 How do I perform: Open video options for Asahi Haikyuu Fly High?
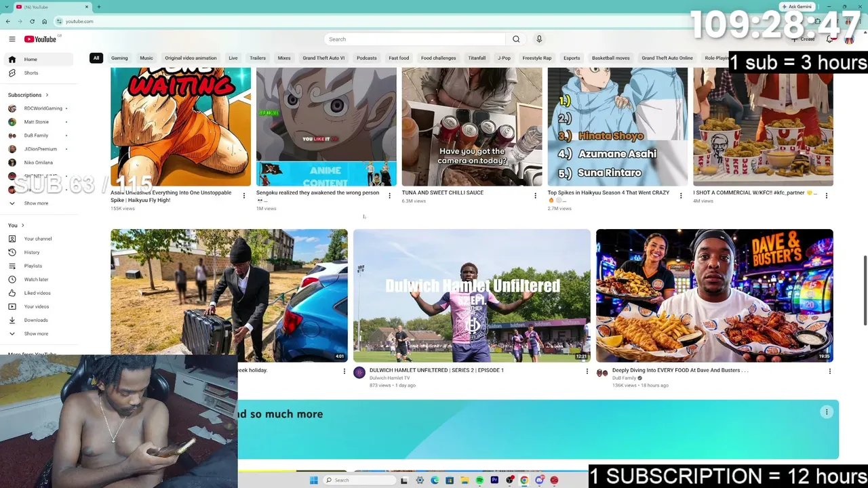pyautogui.click(x=244, y=196)
